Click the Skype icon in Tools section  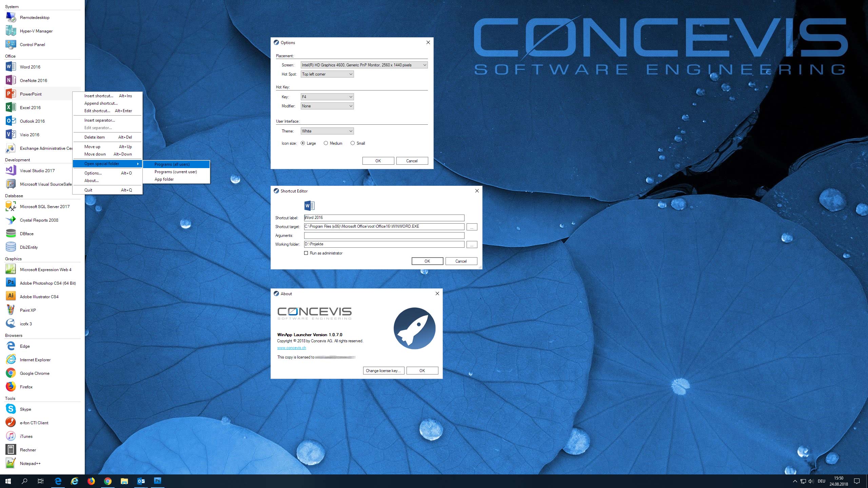10,409
